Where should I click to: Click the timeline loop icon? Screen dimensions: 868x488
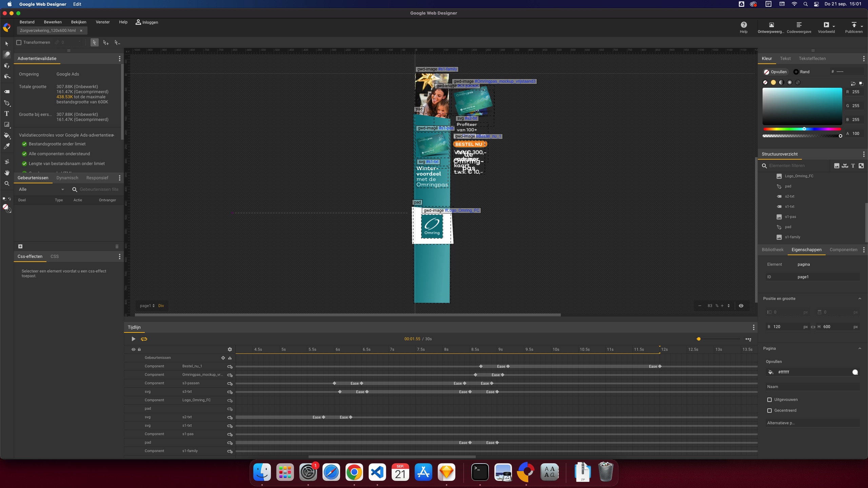pos(144,339)
